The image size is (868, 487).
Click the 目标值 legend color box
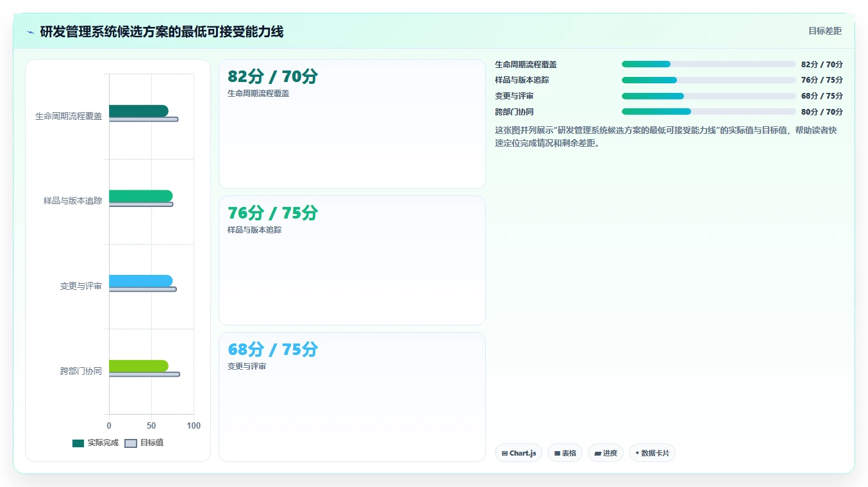click(131, 443)
